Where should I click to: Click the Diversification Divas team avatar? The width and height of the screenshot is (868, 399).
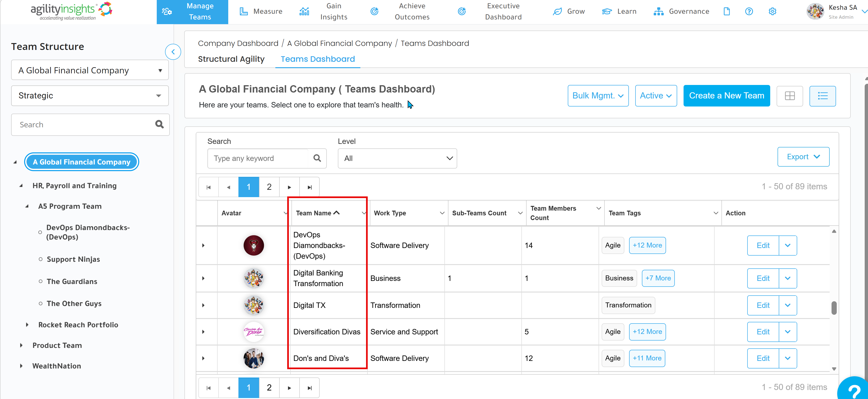point(253,332)
